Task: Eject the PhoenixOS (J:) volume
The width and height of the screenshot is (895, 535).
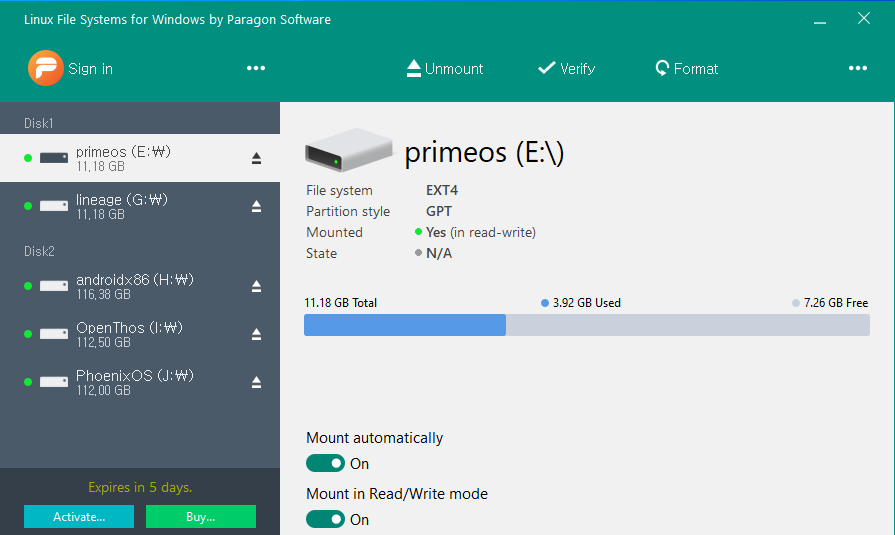Action: coord(256,382)
